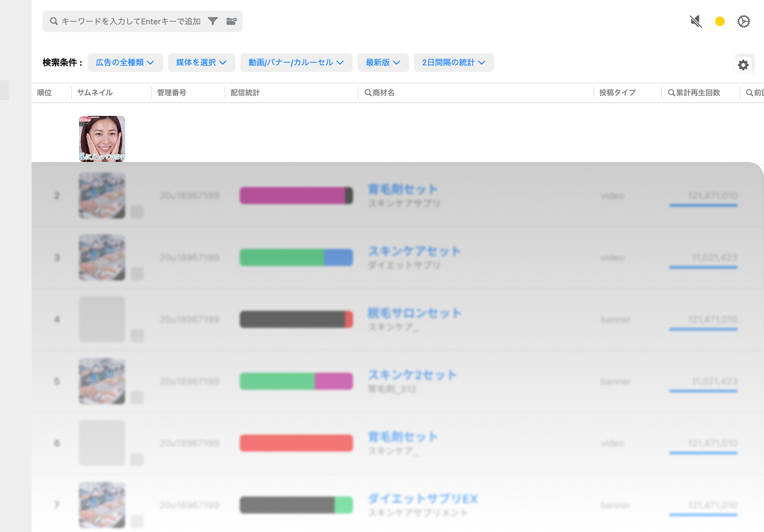This screenshot has width=764, height=532.
Task: Click the add-to-folder icon beside the filter
Action: [231, 21]
